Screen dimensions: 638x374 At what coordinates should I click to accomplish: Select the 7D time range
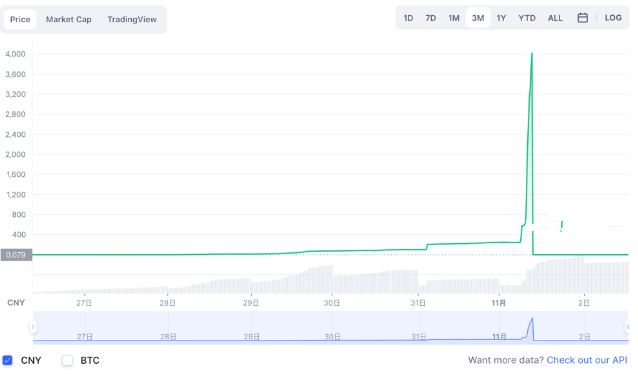tap(430, 18)
